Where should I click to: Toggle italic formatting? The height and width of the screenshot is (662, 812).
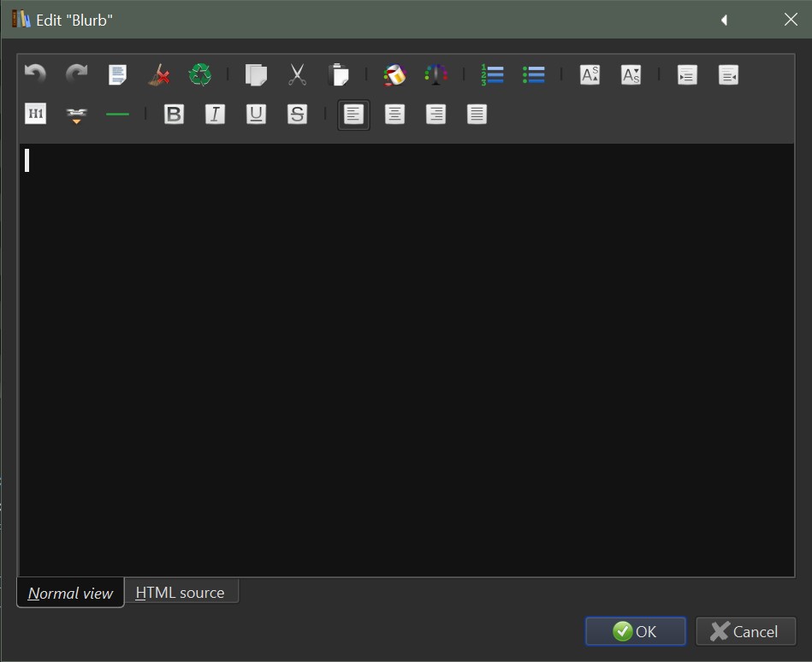[215, 114]
